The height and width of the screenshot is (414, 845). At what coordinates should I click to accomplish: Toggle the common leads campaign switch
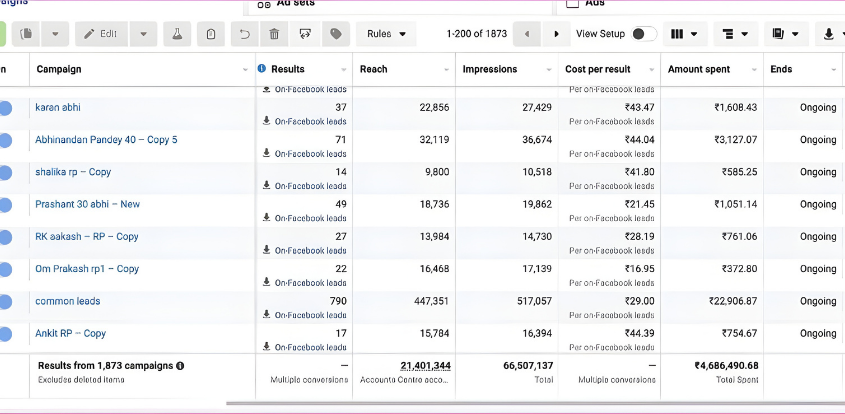point(4,302)
